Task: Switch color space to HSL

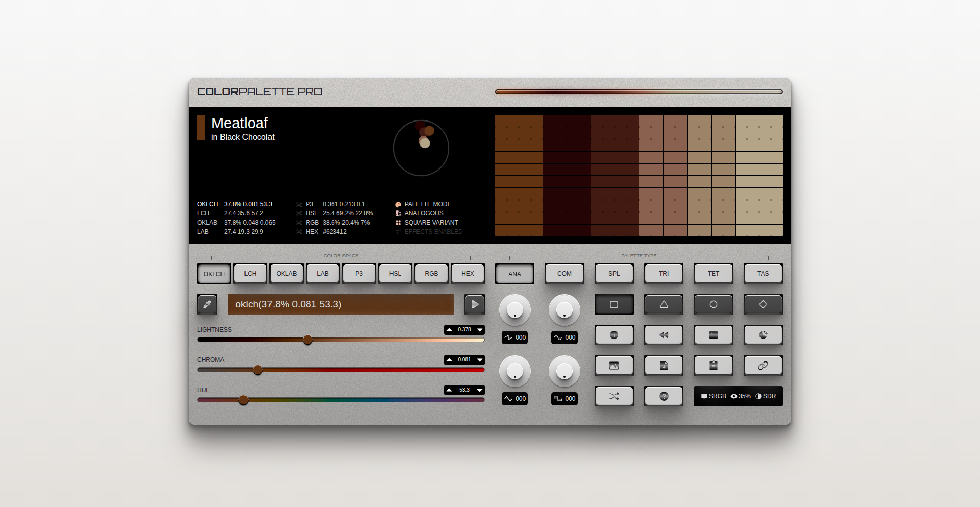Action: 395,274
